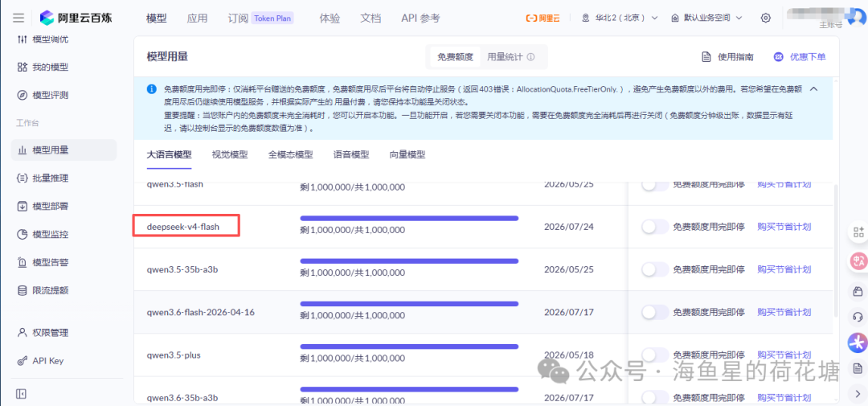Viewport: 868px width, 406px height.
Task: Switch to the 免费额度 tab
Action: pos(455,57)
